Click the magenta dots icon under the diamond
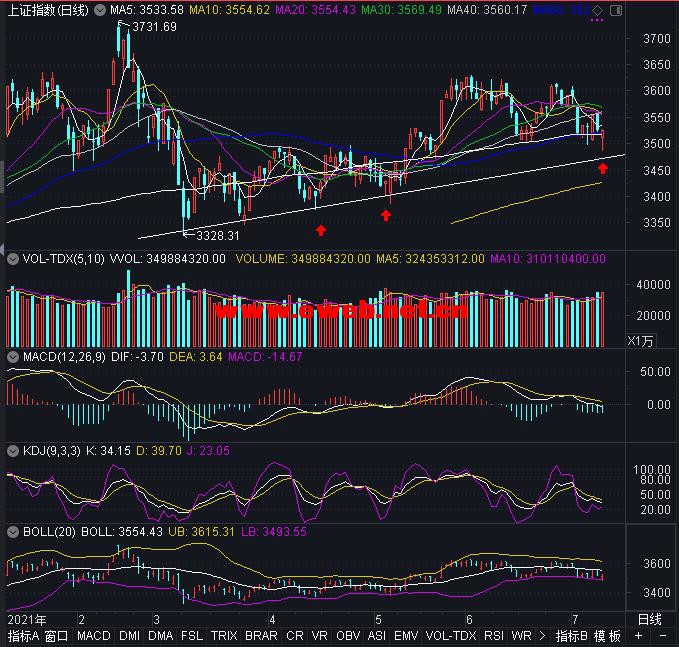Screen dimensions: 679x647 [x=597, y=21]
